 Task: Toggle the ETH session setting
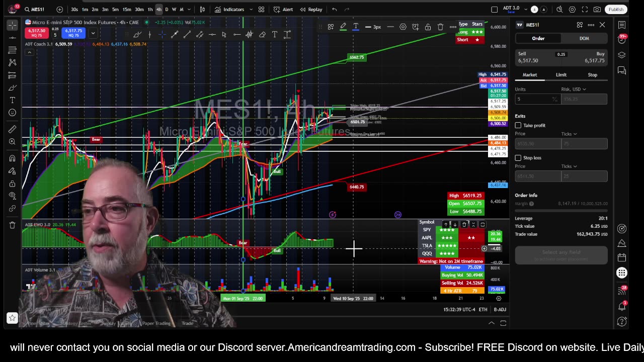tap(483, 310)
